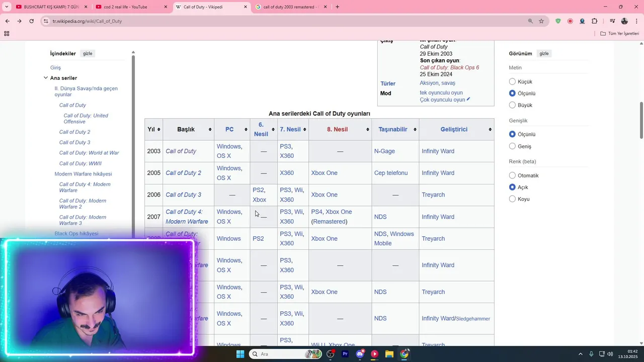Image resolution: width=644 pixels, height=362 pixels.
Task: Open the Chrome three-dot menu
Action: [637, 21]
